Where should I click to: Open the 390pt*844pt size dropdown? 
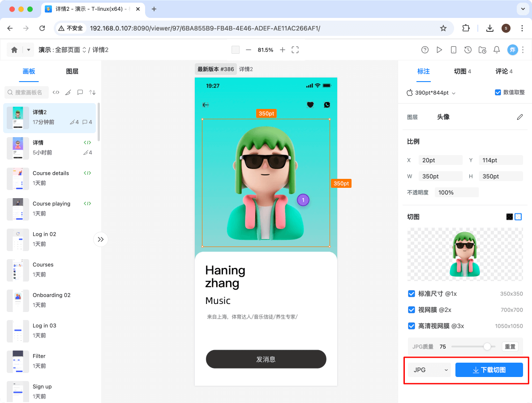pyautogui.click(x=432, y=93)
